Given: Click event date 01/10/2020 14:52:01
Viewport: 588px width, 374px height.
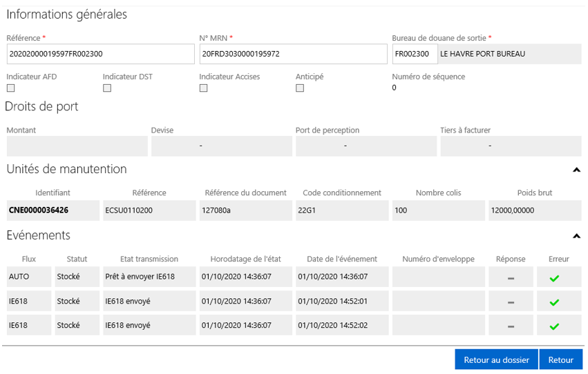Looking at the screenshot, I should point(332,301).
